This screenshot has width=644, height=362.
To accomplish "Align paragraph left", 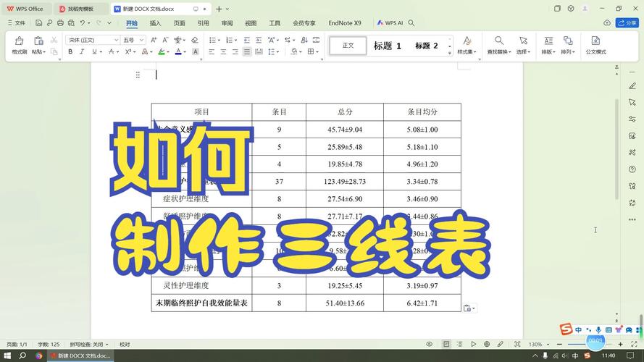I will [x=212, y=51].
